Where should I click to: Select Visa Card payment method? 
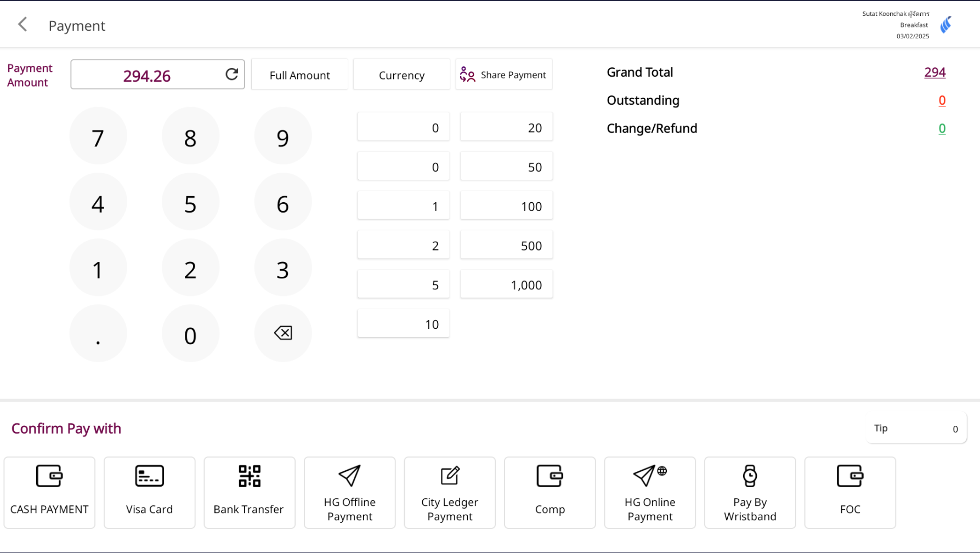click(149, 492)
